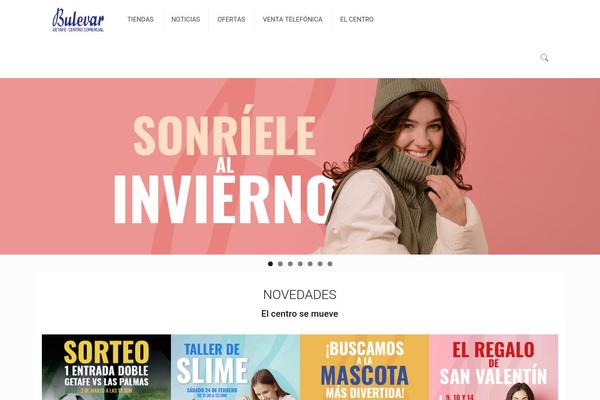This screenshot has width=600, height=400.
Task: Open the Sorteo entrada doble thumbnail
Action: [x=106, y=367]
